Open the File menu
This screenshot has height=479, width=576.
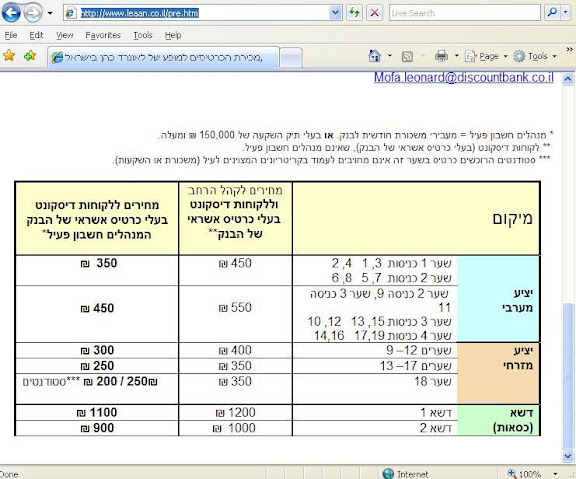coord(11,35)
